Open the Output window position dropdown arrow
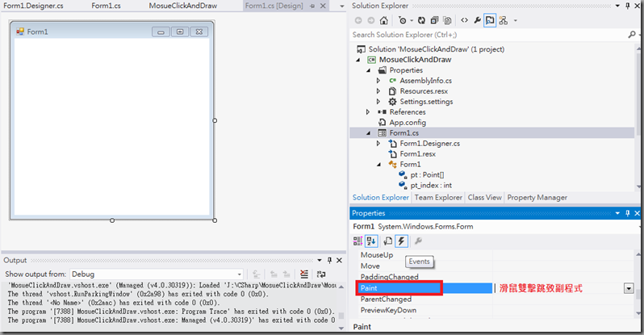 point(320,260)
